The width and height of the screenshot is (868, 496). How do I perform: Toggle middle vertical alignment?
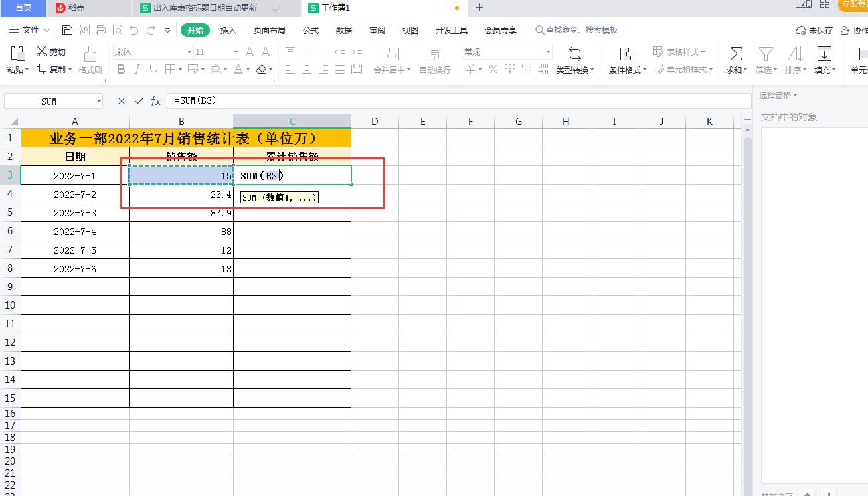(307, 52)
